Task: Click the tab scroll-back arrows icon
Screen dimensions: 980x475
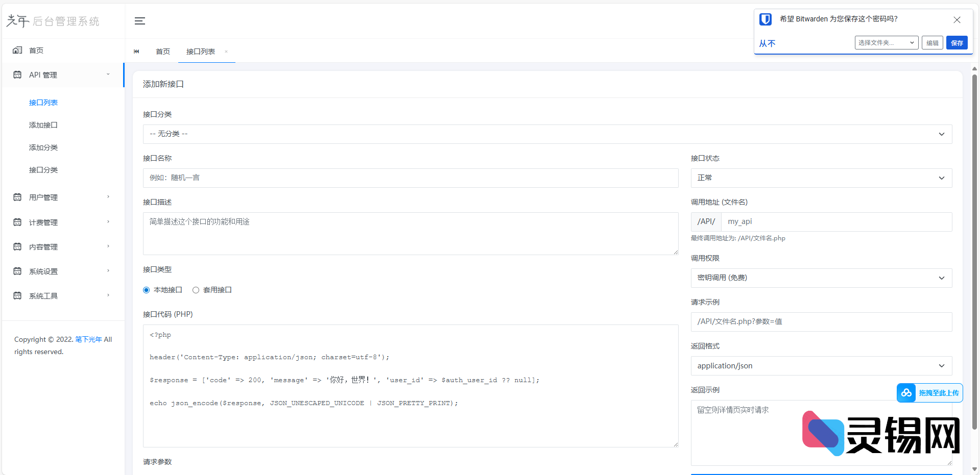Action: point(136,52)
